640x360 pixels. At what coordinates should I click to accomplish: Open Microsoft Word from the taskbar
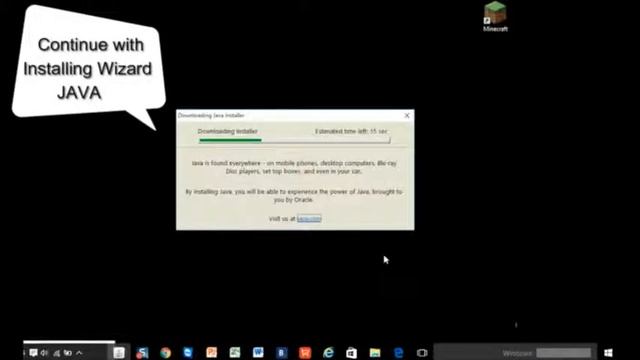258,353
